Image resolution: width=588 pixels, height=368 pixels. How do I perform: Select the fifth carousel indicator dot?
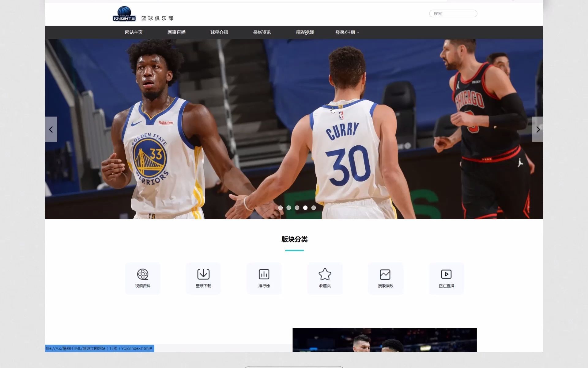pos(314,208)
